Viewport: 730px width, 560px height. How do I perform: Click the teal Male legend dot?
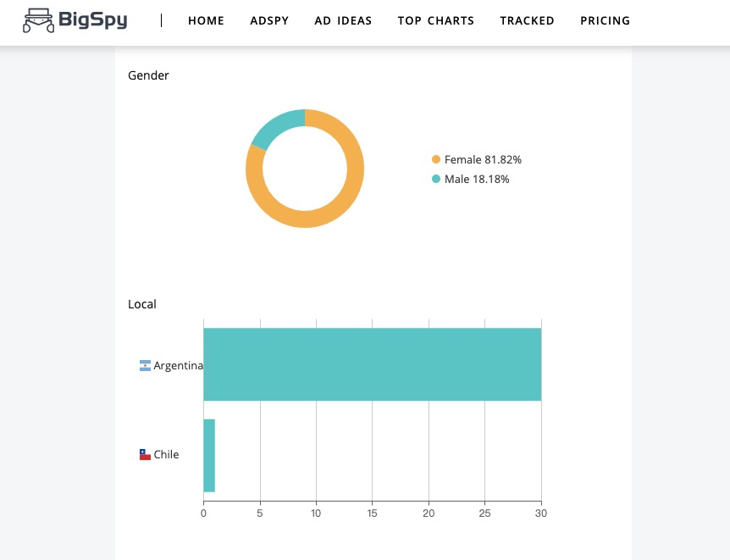pyautogui.click(x=436, y=179)
